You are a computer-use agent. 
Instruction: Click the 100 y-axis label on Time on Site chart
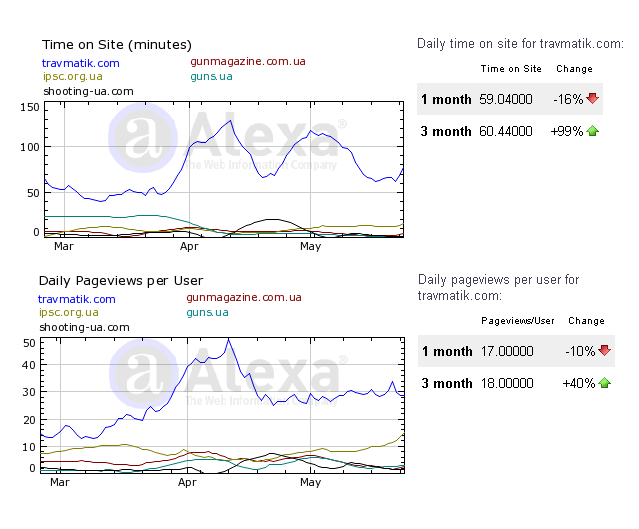click(30, 147)
